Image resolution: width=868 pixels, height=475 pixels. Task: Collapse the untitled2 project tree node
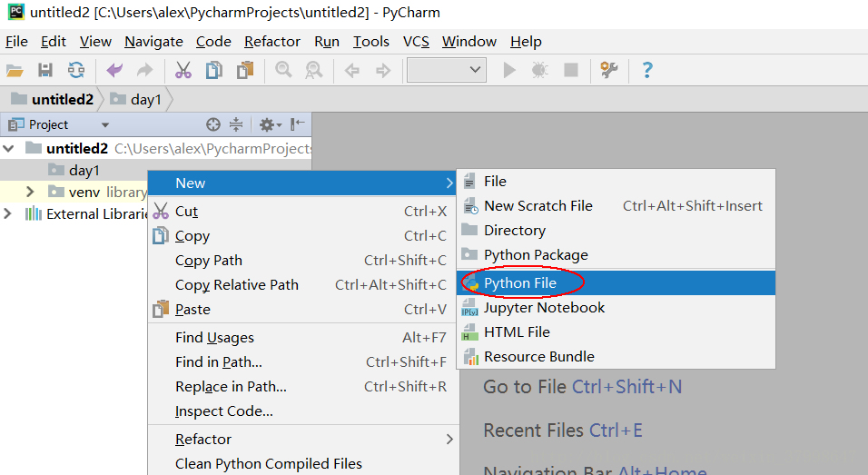click(9, 148)
